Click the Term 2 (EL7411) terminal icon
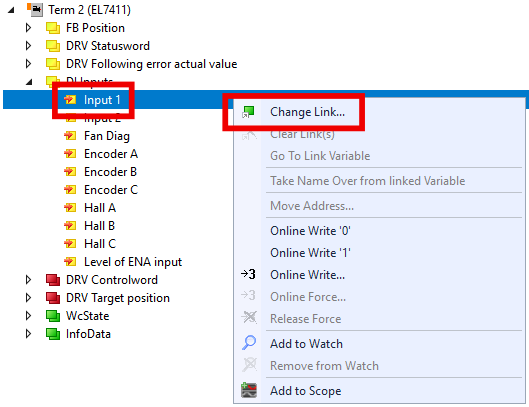The image size is (529, 407). (35, 10)
